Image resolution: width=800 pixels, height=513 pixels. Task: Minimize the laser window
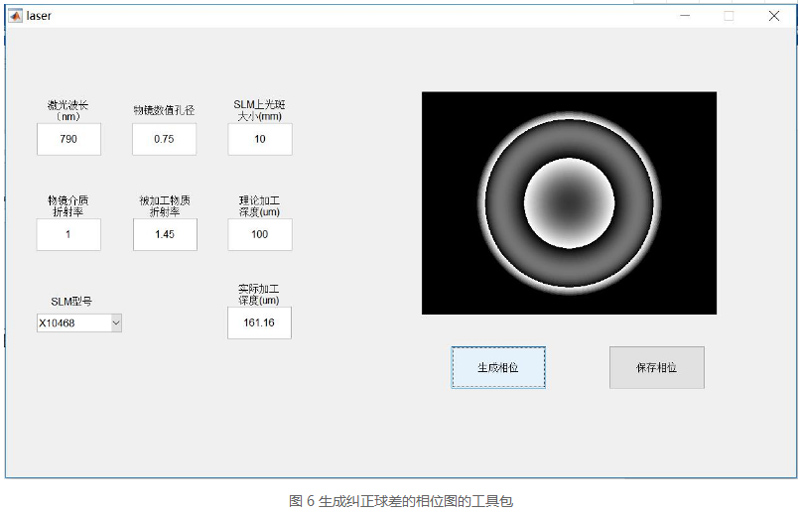coord(686,16)
